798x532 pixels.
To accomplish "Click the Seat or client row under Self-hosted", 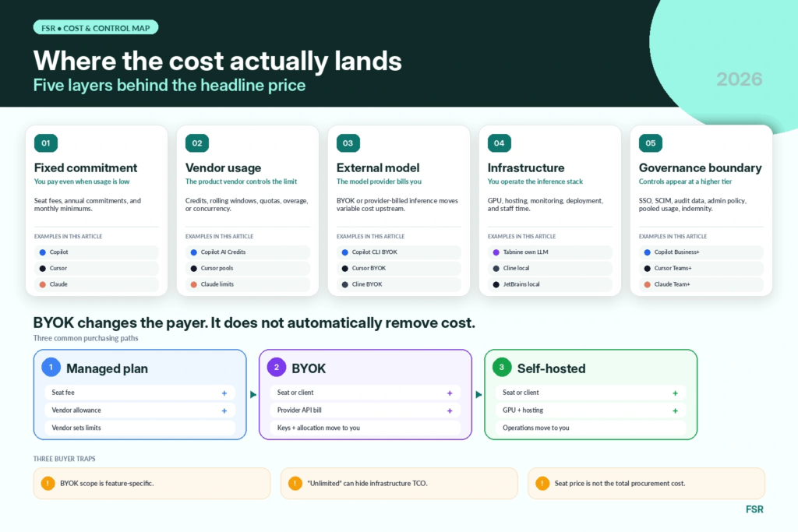I will click(x=591, y=393).
